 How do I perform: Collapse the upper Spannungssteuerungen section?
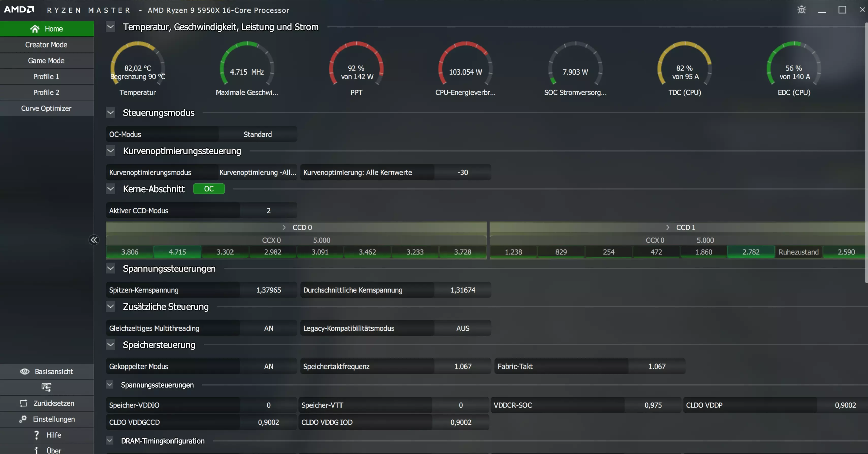(x=111, y=268)
